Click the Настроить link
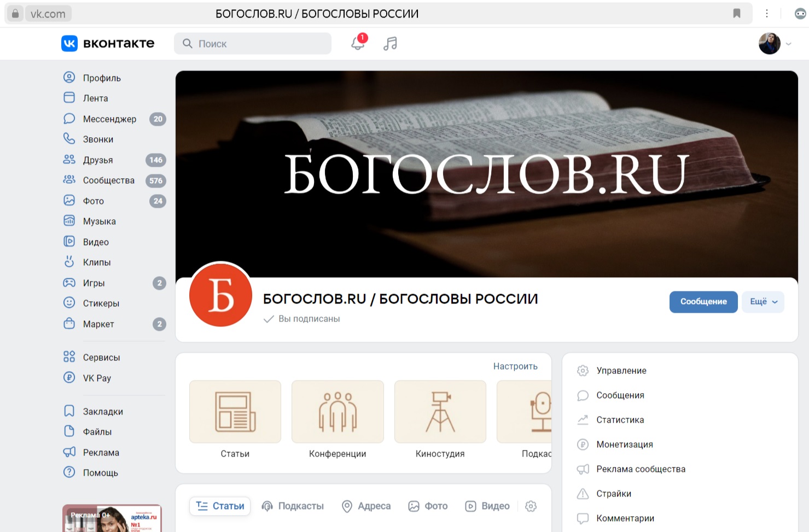The height and width of the screenshot is (532, 809). pyautogui.click(x=515, y=366)
